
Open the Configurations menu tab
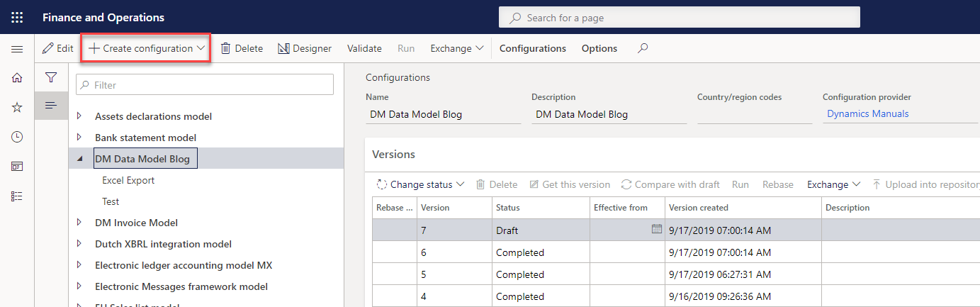coord(532,48)
